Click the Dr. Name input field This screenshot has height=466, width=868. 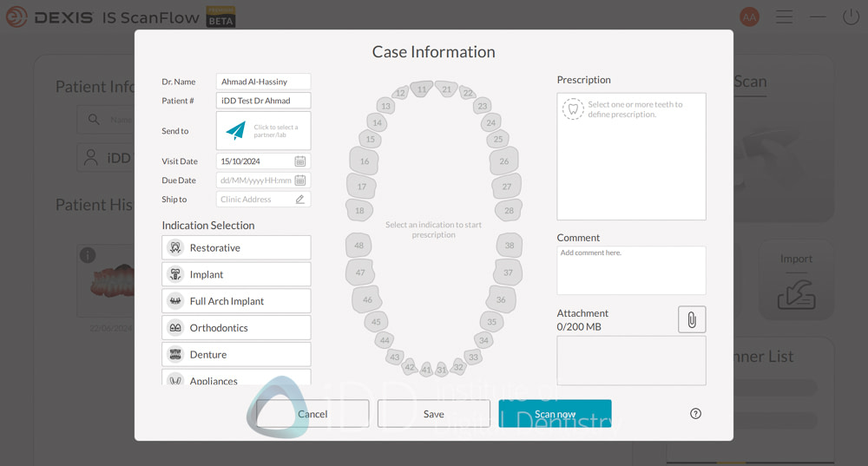[x=263, y=82]
